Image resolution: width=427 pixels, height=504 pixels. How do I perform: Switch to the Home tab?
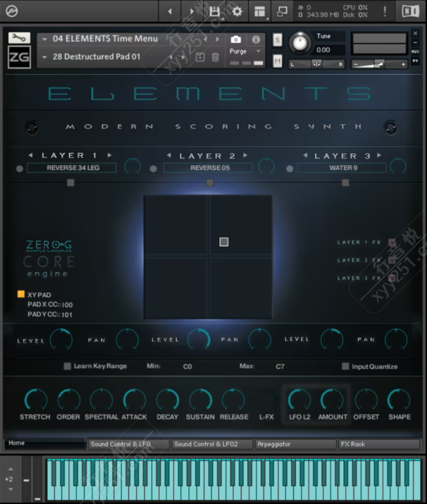coord(45,444)
